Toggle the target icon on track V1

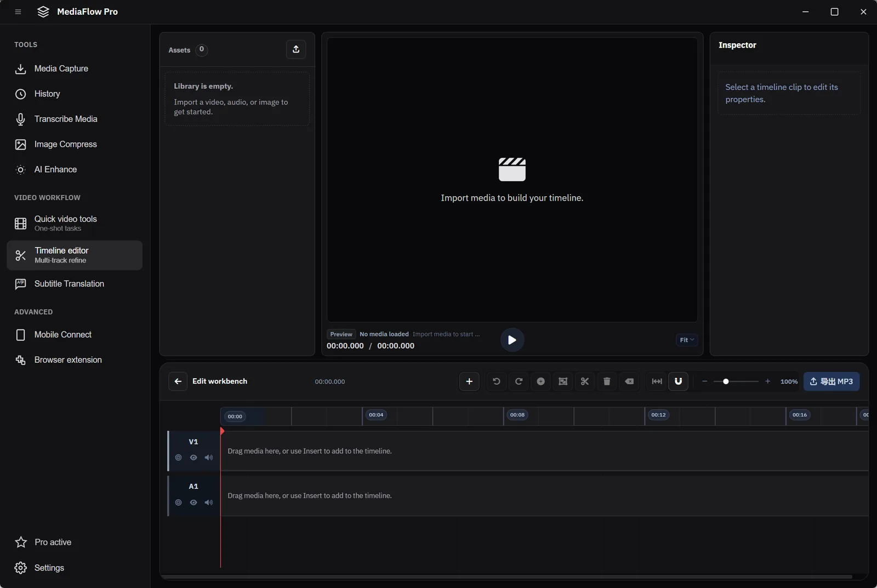pos(178,458)
